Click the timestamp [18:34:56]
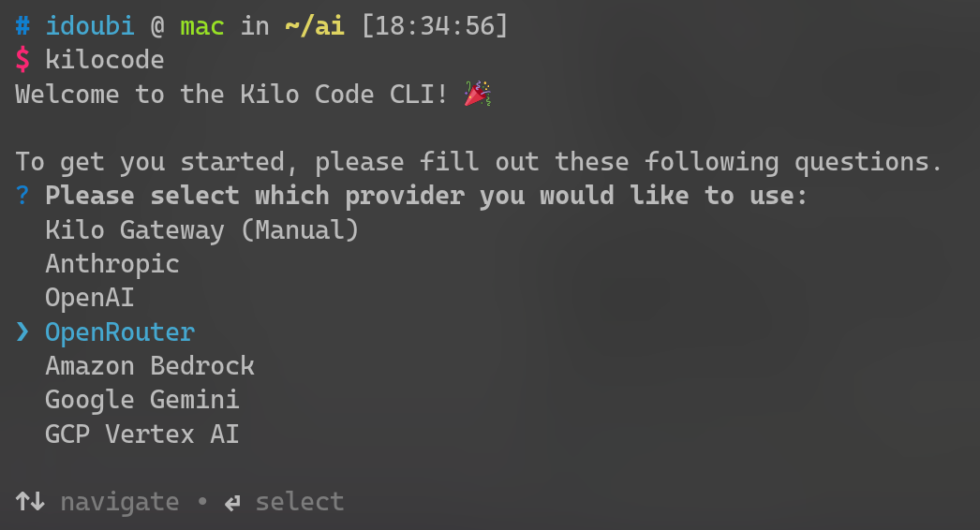The image size is (980, 530). pos(434,26)
